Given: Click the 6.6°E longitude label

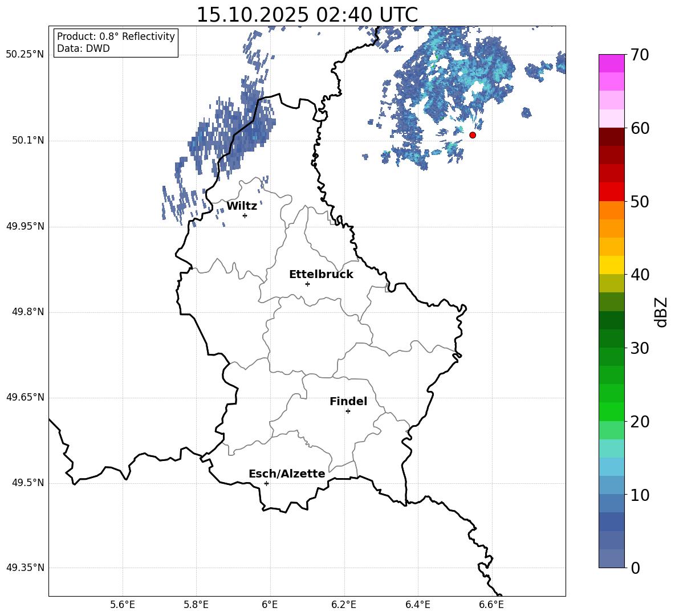Looking at the screenshot, I should coord(491,605).
